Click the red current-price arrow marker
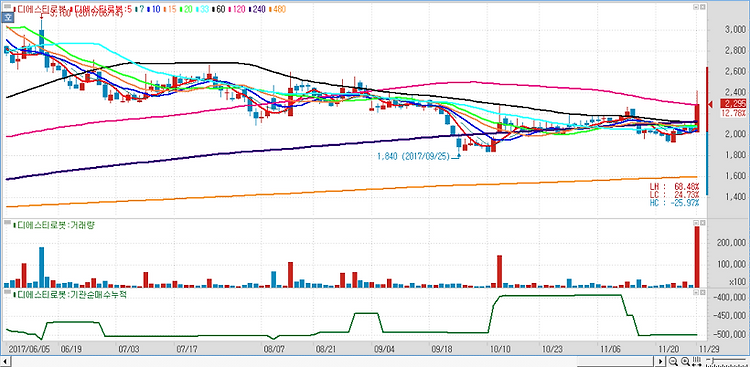The height and width of the screenshot is (367, 750). 711,103
